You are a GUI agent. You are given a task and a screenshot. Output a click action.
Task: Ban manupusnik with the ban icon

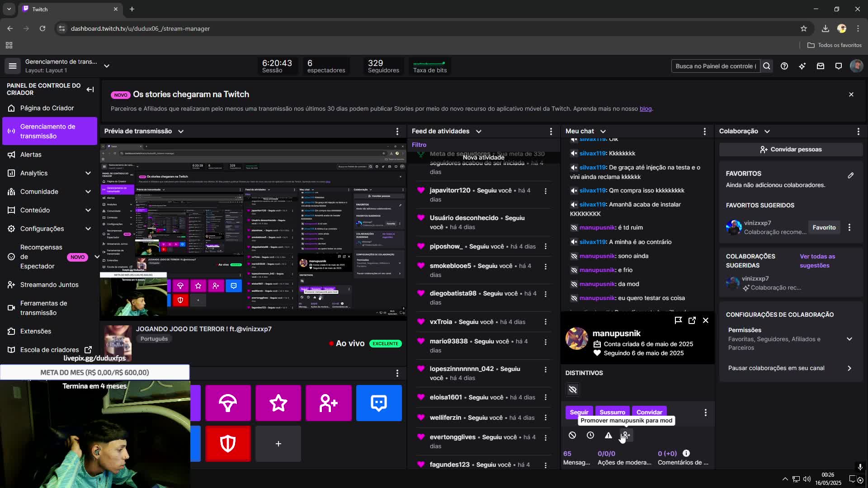572,435
